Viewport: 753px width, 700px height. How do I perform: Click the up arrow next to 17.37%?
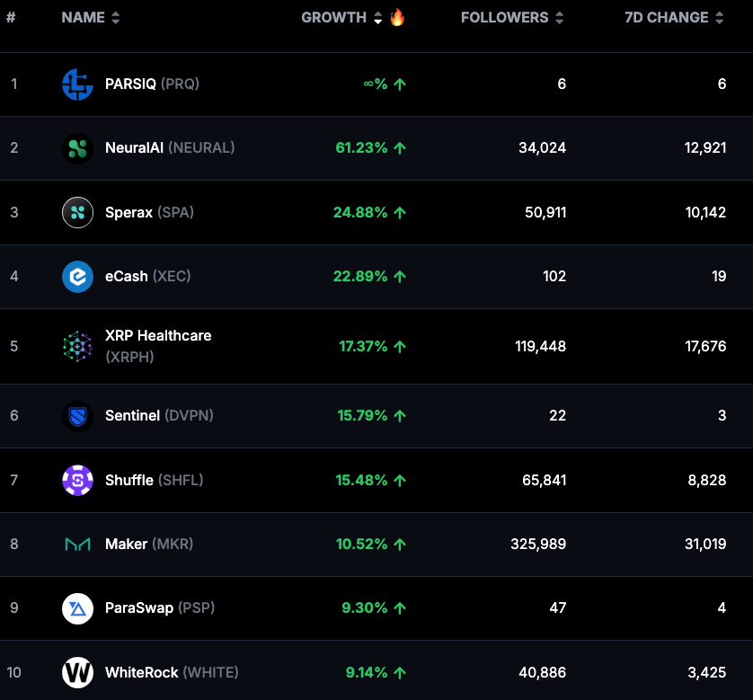click(x=400, y=347)
